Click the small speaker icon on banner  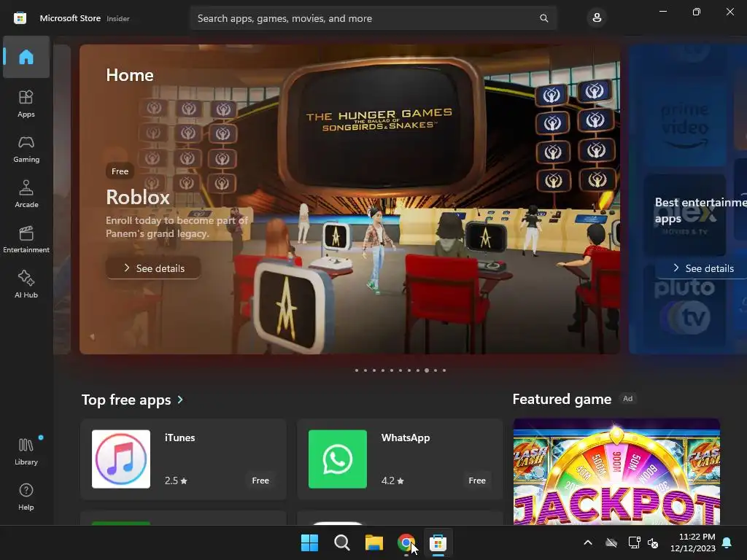pos(92,337)
